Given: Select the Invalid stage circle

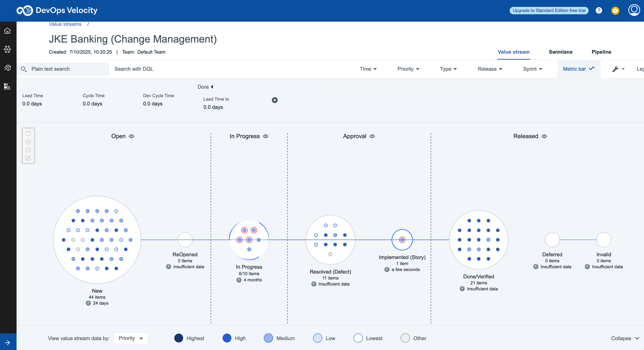Looking at the screenshot, I should coord(604,240).
